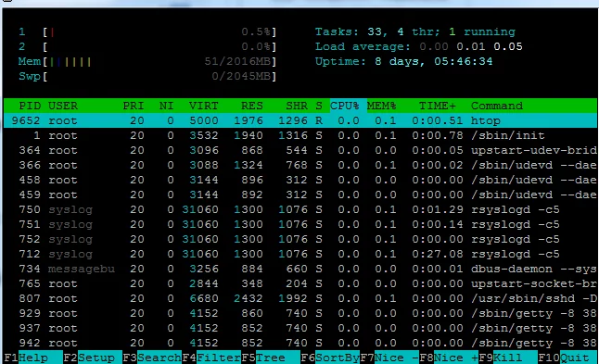Sort by the USER column header

63,106
